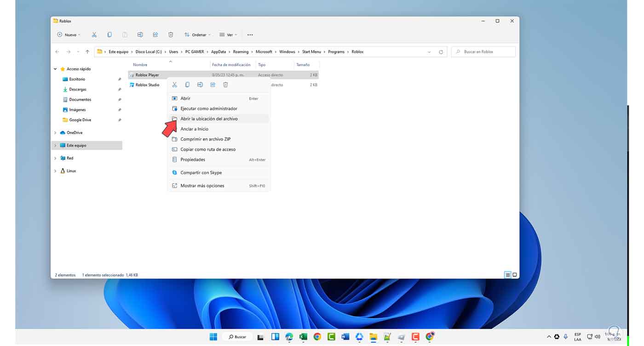This screenshot has height=346, width=644.
Task: Rename using the context menu rename icon
Action: click(200, 85)
